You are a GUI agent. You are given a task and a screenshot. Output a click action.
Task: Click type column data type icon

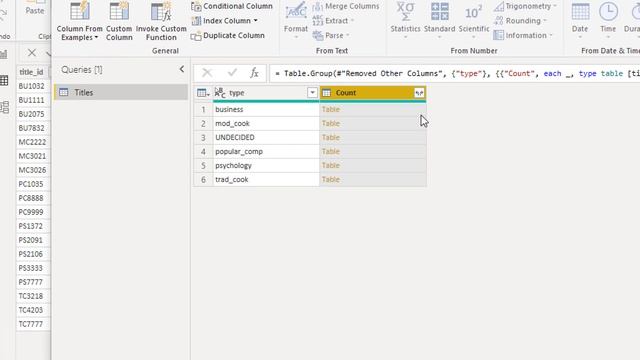point(220,93)
